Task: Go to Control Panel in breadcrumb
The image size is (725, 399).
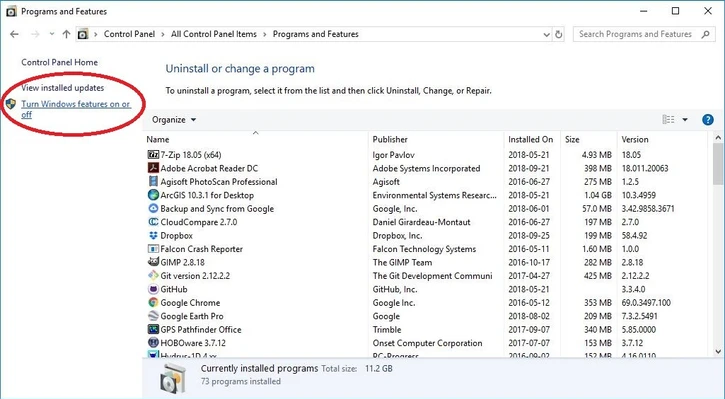Action: (129, 34)
